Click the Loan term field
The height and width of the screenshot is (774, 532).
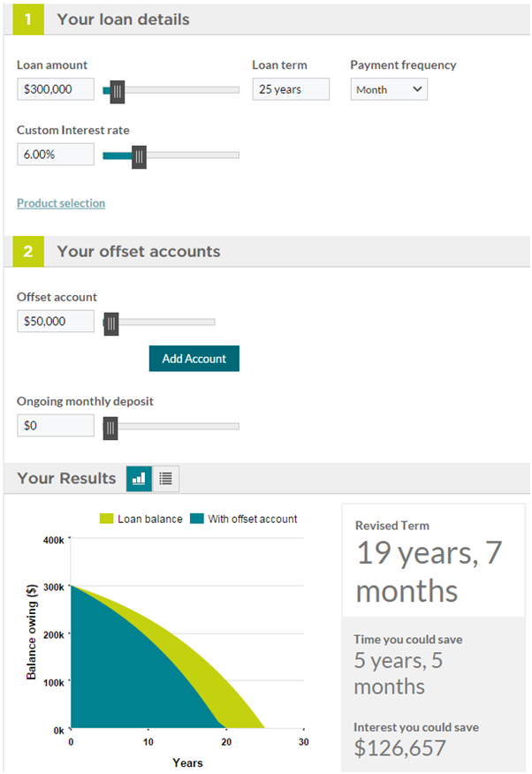pos(291,89)
